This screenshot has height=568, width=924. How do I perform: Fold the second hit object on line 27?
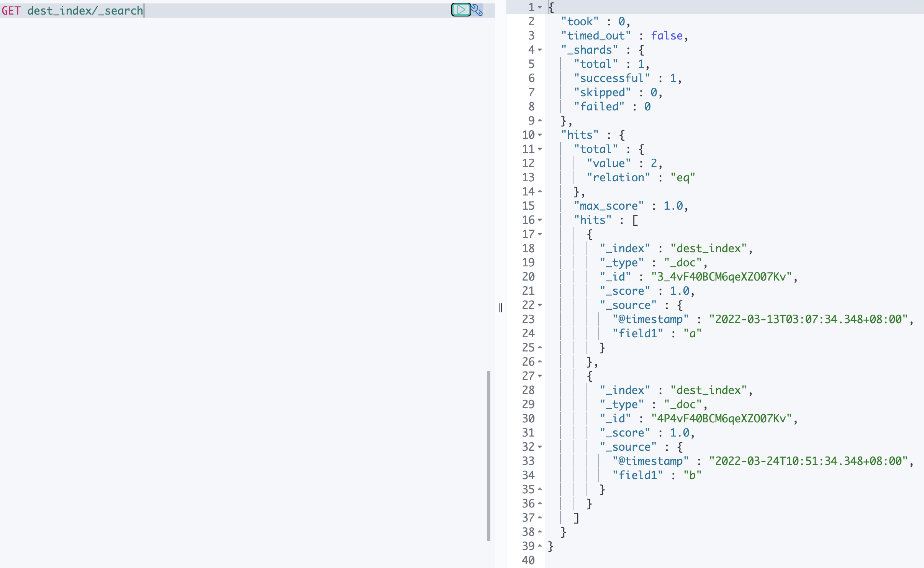pyautogui.click(x=540, y=376)
